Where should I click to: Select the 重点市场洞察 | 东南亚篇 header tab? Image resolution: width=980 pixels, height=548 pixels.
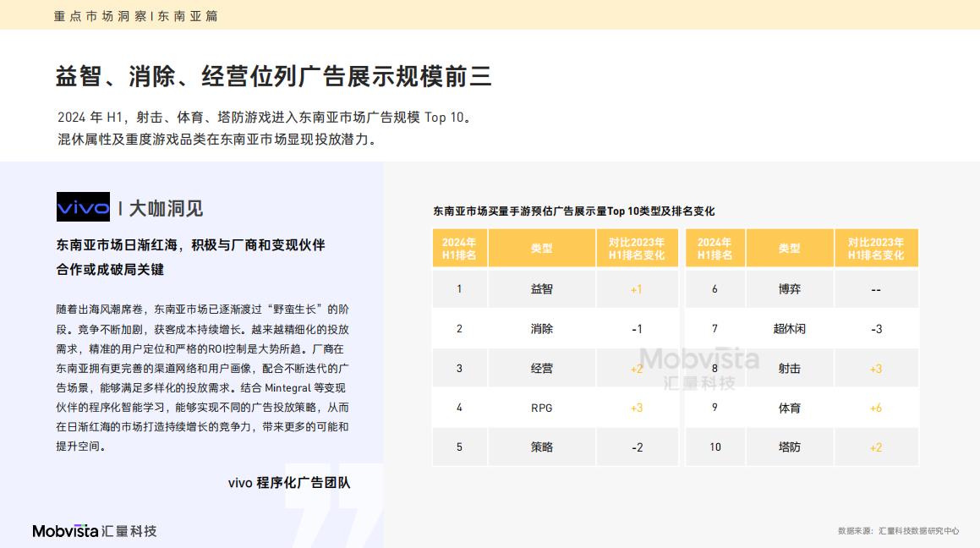coord(135,16)
